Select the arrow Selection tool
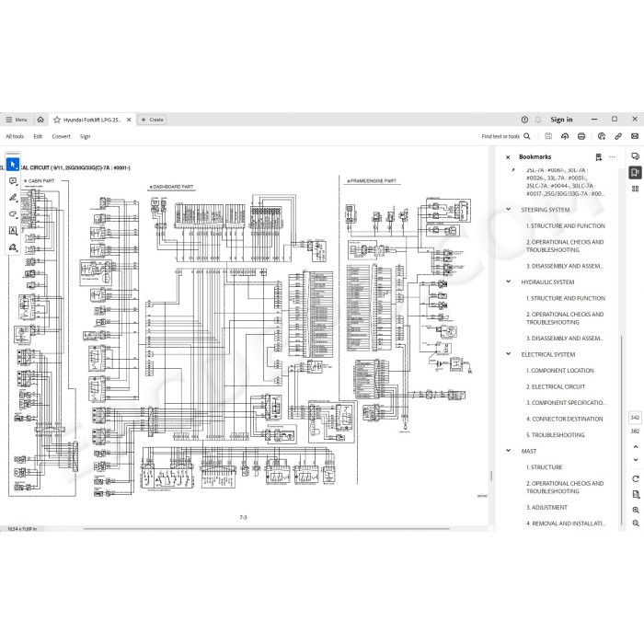The height and width of the screenshot is (644, 644). click(13, 165)
